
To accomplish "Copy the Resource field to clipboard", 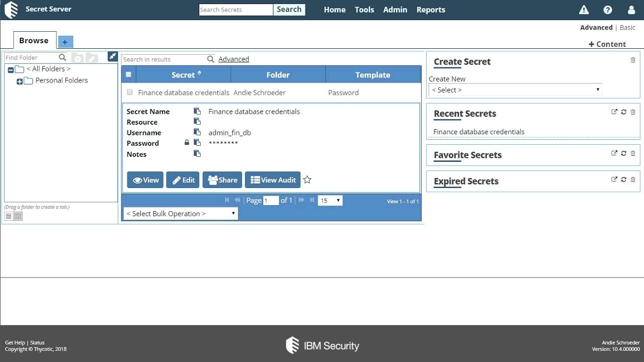I will click(x=197, y=122).
